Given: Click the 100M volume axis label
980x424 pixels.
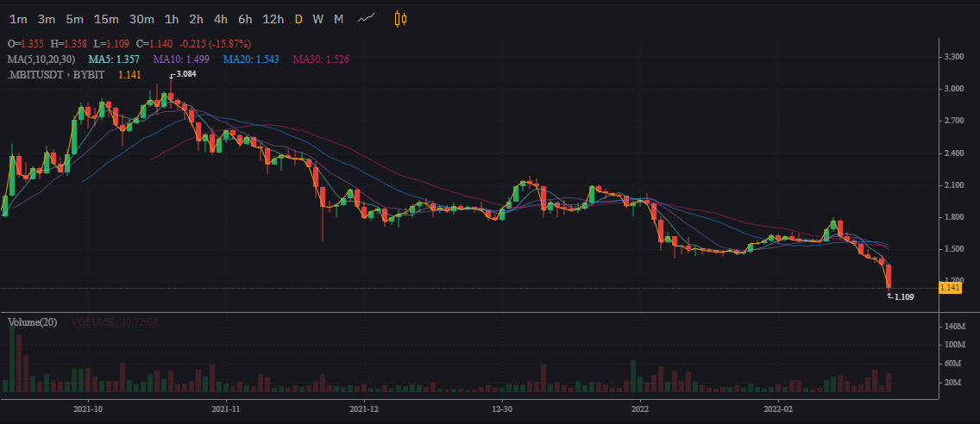Looking at the screenshot, I should (x=955, y=345).
